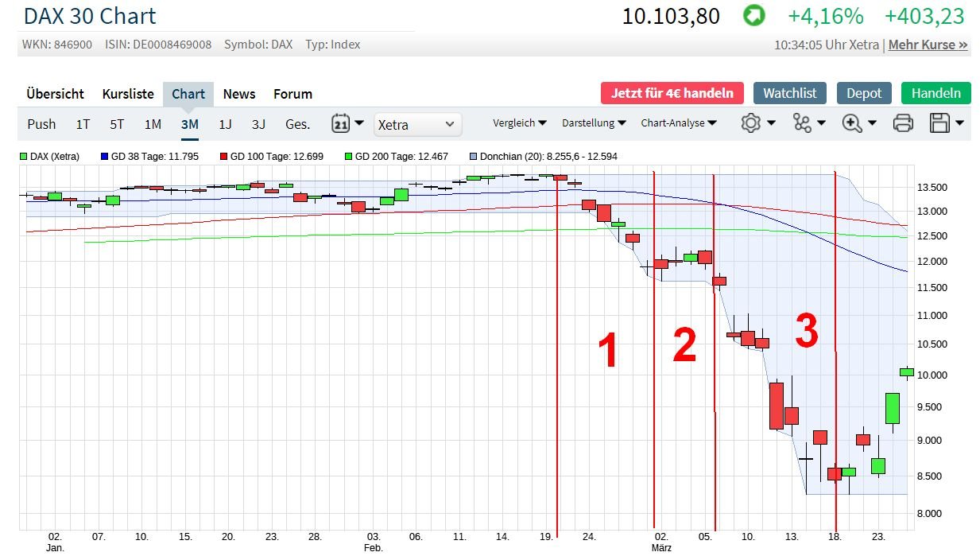Open the share nodes icon menu
The image size is (980, 556).
tap(802, 123)
